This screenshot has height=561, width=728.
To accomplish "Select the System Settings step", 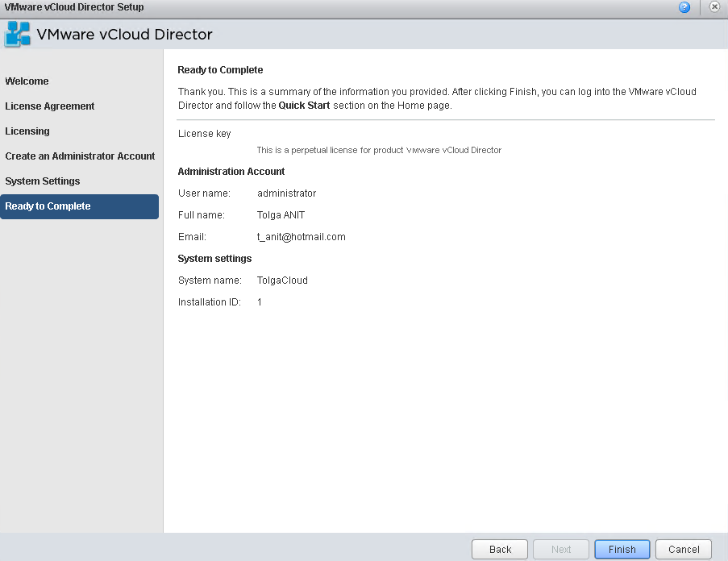I will point(43,181).
